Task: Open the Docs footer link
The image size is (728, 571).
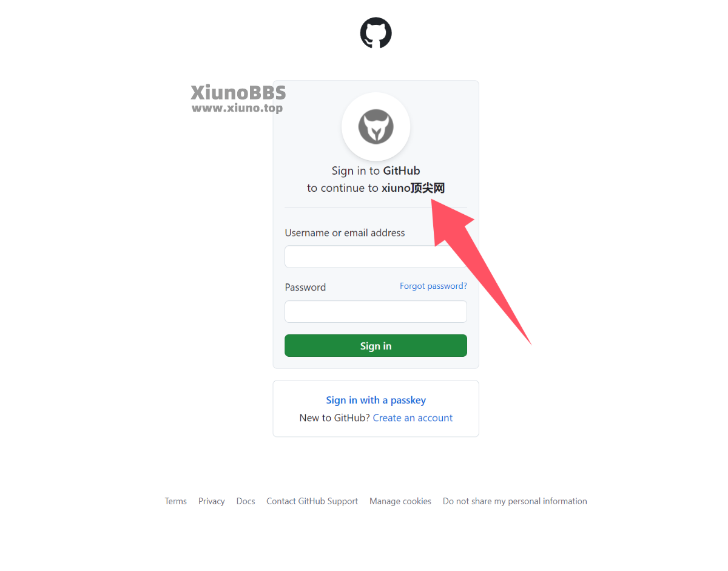Action: click(x=246, y=501)
